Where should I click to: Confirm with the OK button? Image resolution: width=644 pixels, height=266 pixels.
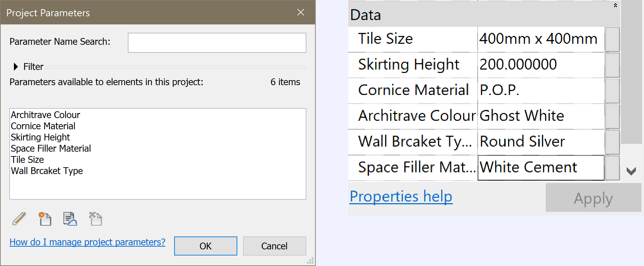click(206, 246)
